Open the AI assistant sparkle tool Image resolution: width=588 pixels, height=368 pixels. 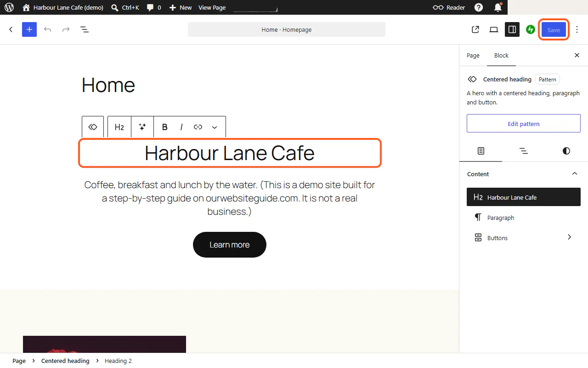click(142, 127)
